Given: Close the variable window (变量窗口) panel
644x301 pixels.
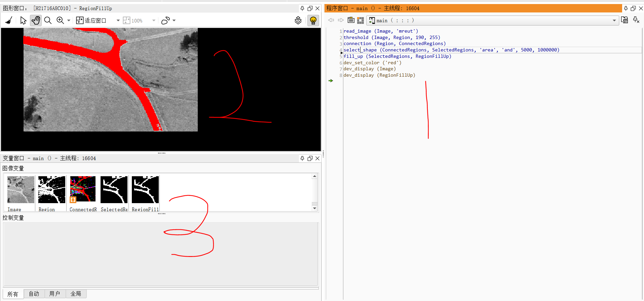Looking at the screenshot, I should pos(317,158).
